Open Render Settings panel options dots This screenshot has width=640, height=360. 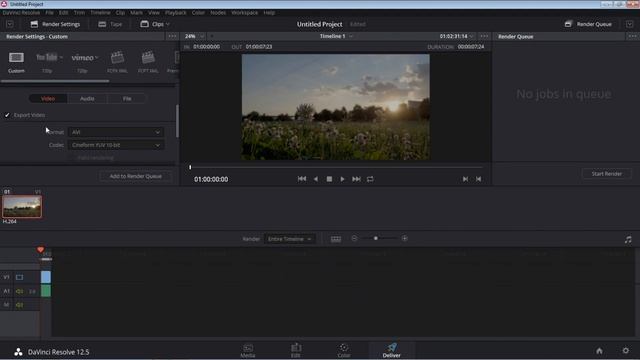point(172,36)
